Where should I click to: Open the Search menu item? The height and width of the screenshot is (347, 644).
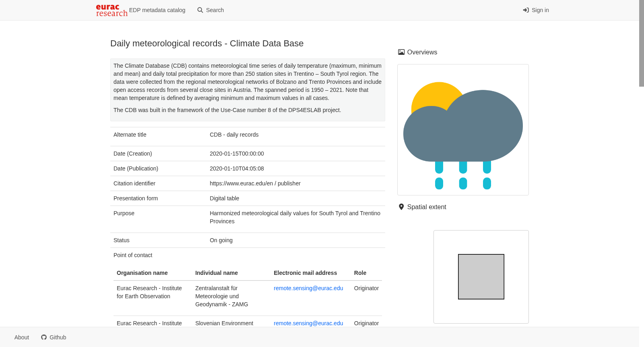[211, 10]
